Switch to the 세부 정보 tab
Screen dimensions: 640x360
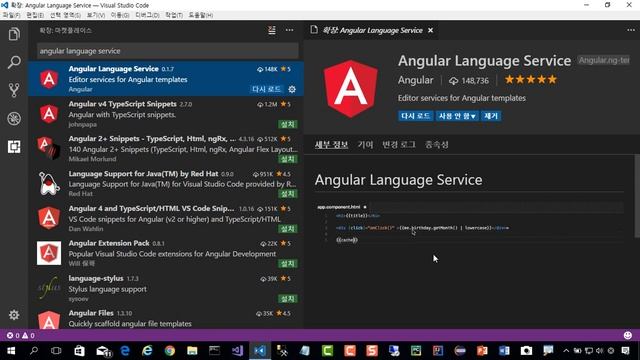coord(331,144)
